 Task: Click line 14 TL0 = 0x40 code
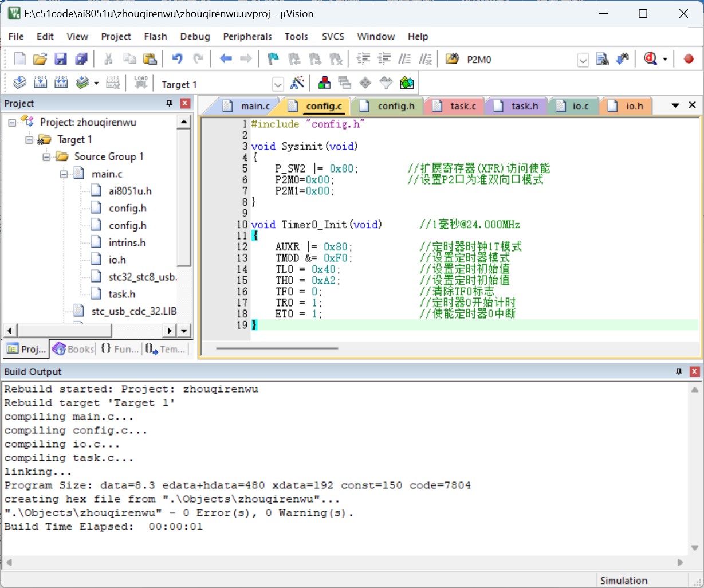(308, 269)
